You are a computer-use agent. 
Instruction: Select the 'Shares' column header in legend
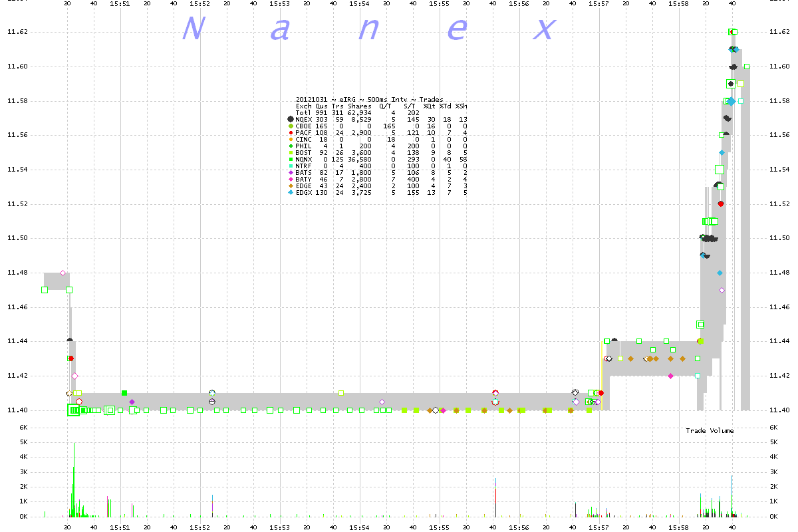click(360, 106)
